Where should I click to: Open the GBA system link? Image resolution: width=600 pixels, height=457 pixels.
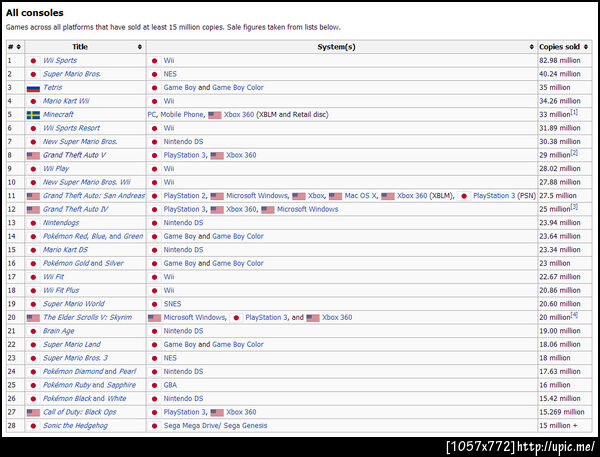pyautogui.click(x=170, y=385)
